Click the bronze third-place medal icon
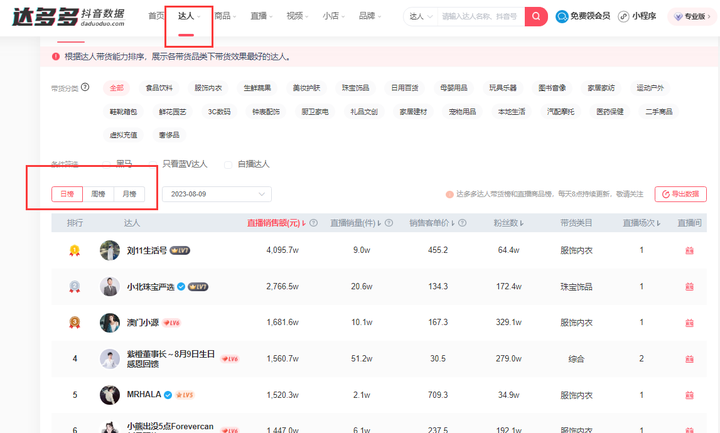 click(74, 322)
